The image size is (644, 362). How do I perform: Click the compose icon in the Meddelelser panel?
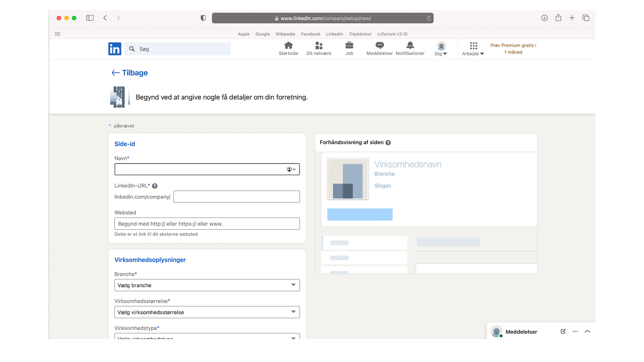pos(562,331)
